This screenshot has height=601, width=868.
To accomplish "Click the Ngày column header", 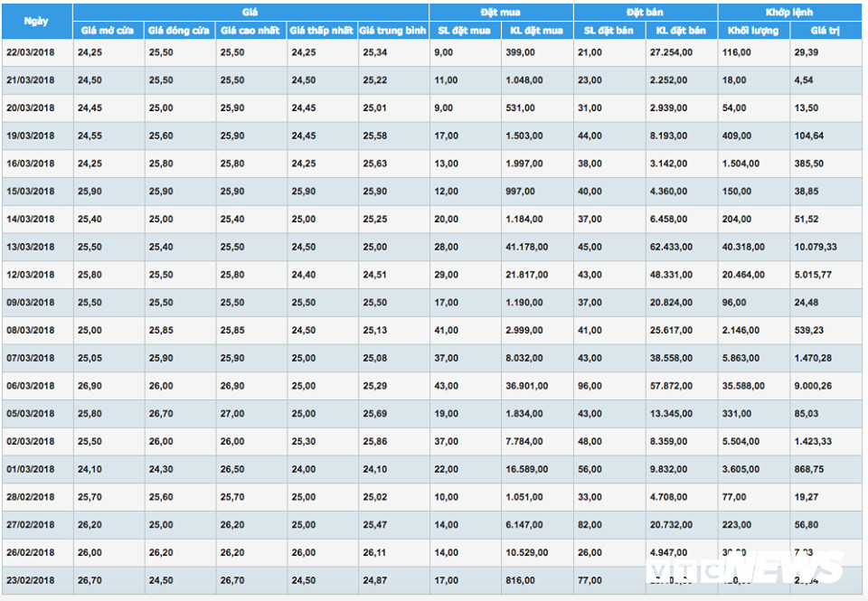I will tap(36, 20).
